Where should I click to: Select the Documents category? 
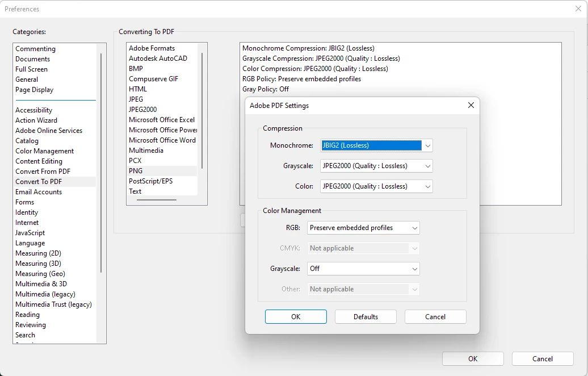(x=32, y=59)
